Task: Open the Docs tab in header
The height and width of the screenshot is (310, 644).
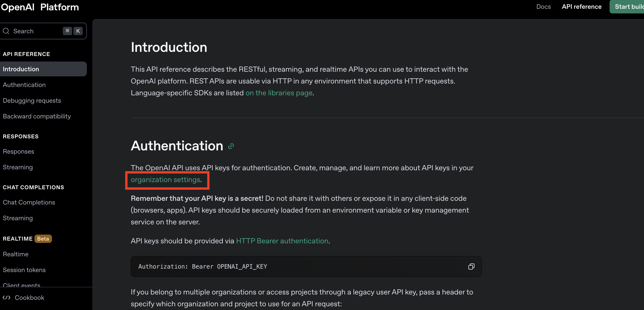Action: (x=543, y=7)
